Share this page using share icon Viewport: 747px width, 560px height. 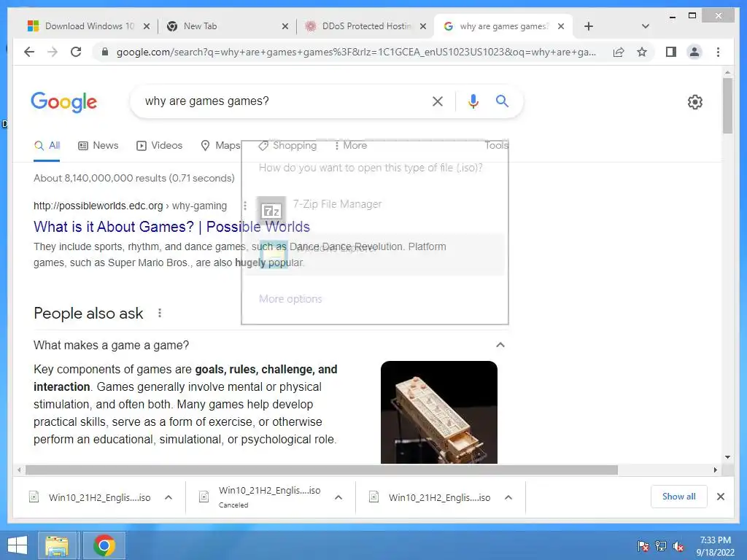pos(619,52)
